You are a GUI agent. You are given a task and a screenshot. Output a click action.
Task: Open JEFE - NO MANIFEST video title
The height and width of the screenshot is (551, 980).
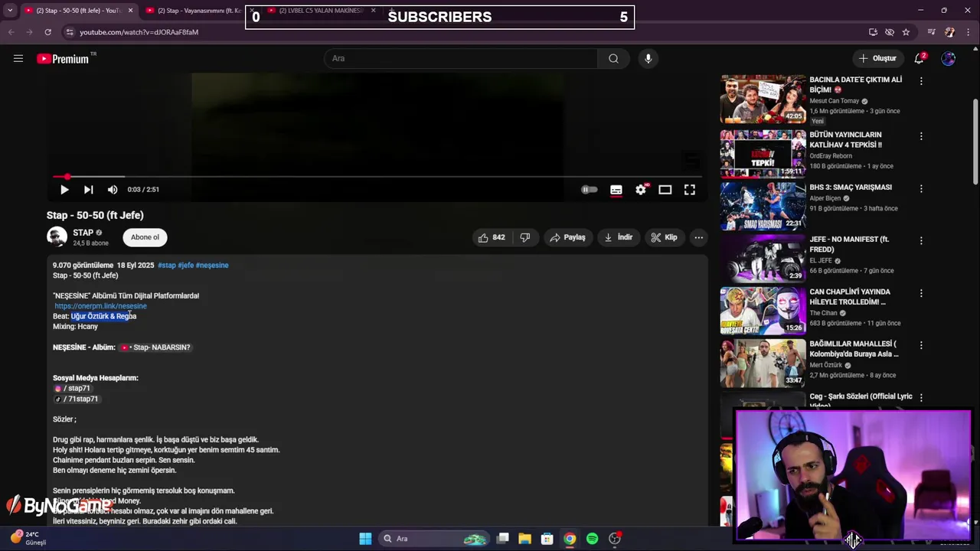tap(849, 244)
